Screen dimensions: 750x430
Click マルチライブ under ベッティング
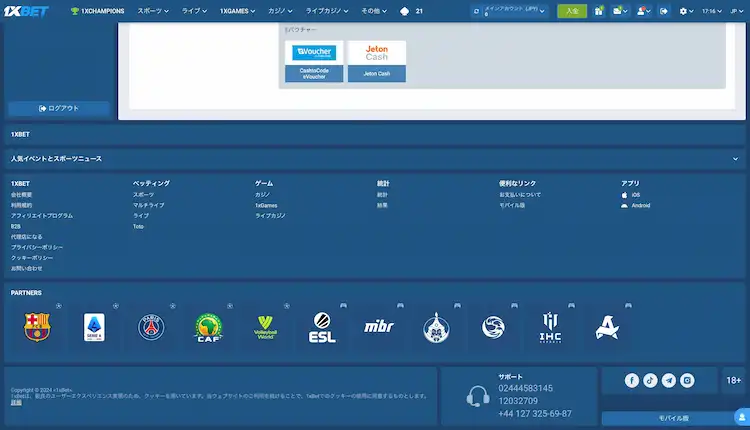pyautogui.click(x=149, y=205)
